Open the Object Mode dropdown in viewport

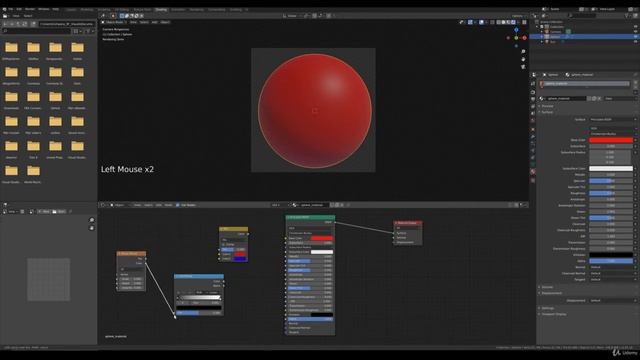(115, 22)
